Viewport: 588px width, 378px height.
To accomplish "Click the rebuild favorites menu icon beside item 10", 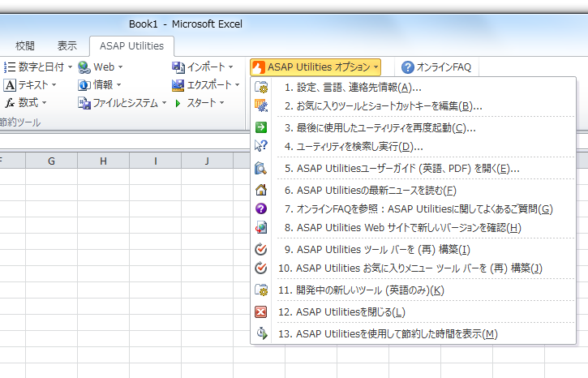I will (260, 268).
